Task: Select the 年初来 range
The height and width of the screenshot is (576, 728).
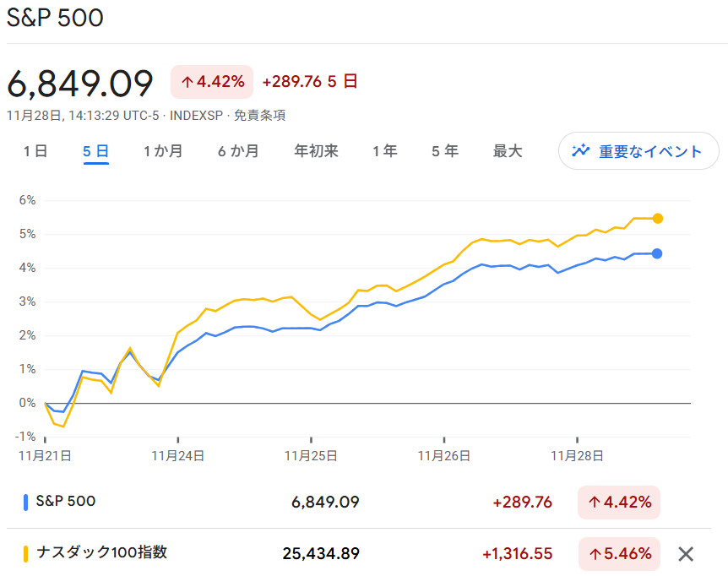Action: [316, 150]
